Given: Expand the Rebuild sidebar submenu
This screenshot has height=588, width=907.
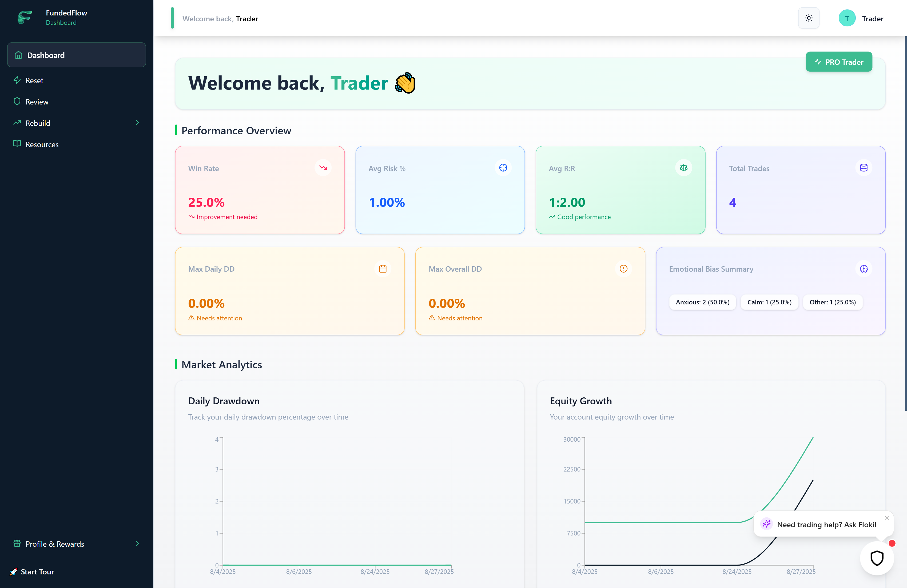Looking at the screenshot, I should (x=137, y=123).
